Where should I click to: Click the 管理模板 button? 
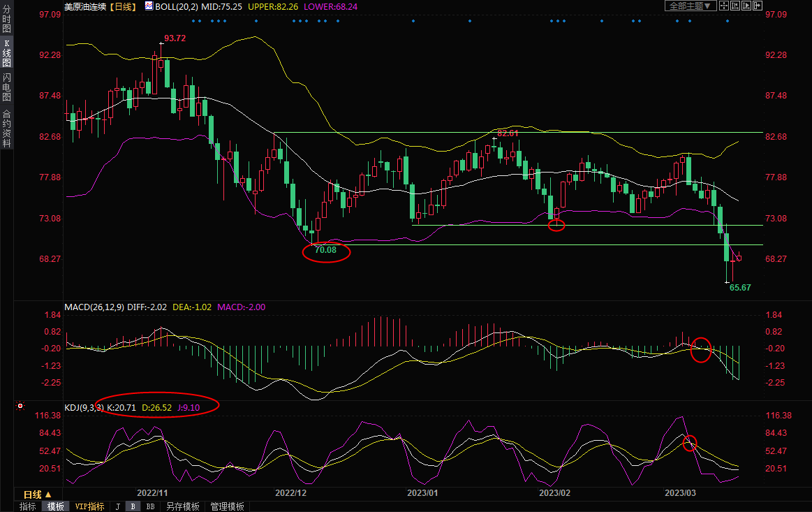point(227,506)
